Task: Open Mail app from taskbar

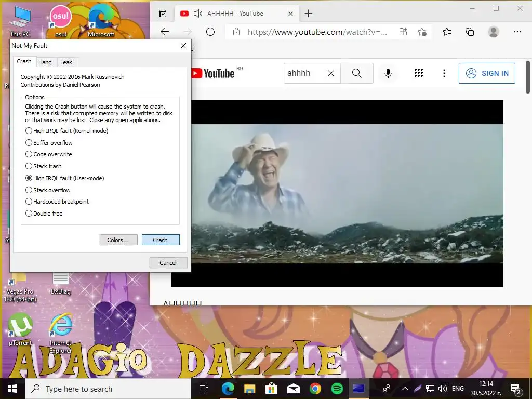Action: click(293, 389)
